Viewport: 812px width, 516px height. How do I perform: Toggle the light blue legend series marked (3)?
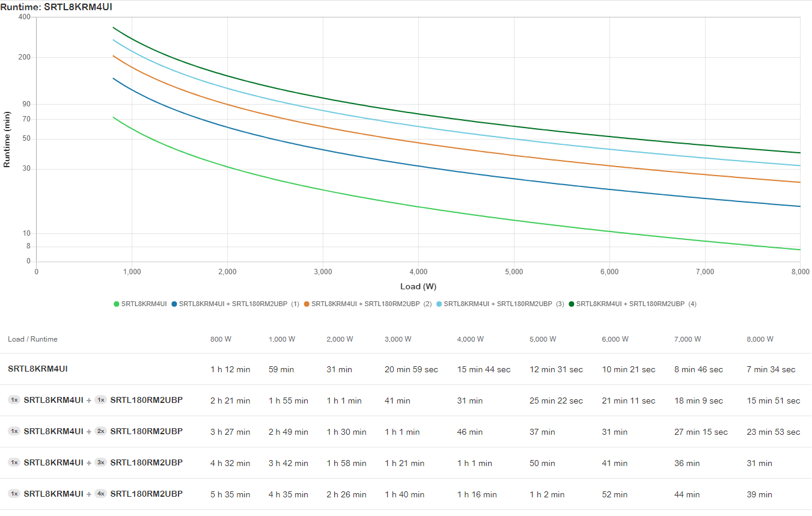click(x=500, y=304)
